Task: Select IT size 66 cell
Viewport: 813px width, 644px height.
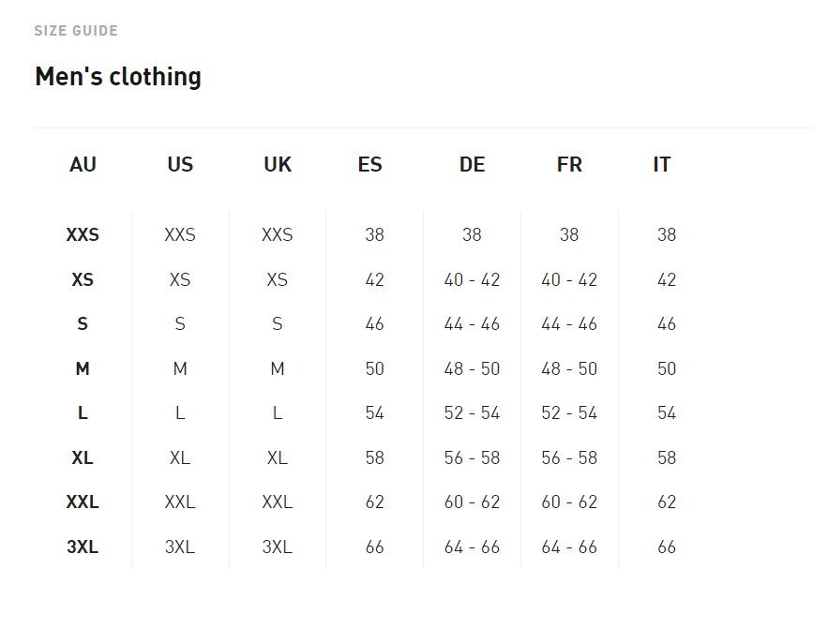Action: 667,547
